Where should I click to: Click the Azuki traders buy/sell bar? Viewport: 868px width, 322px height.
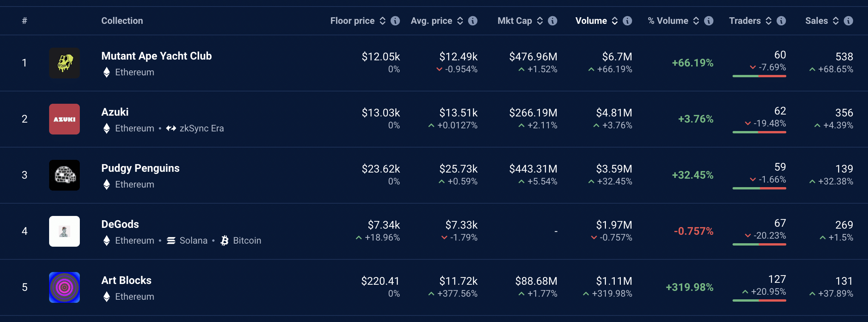click(x=759, y=132)
